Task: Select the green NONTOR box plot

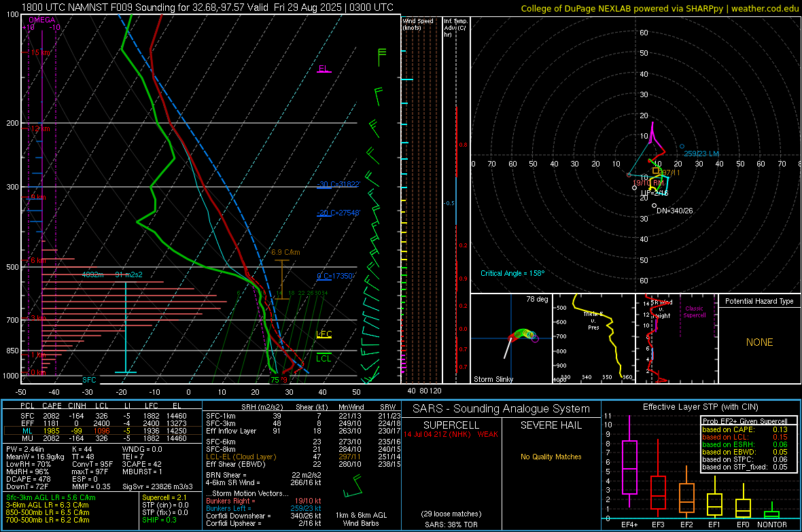Action: tap(771, 511)
